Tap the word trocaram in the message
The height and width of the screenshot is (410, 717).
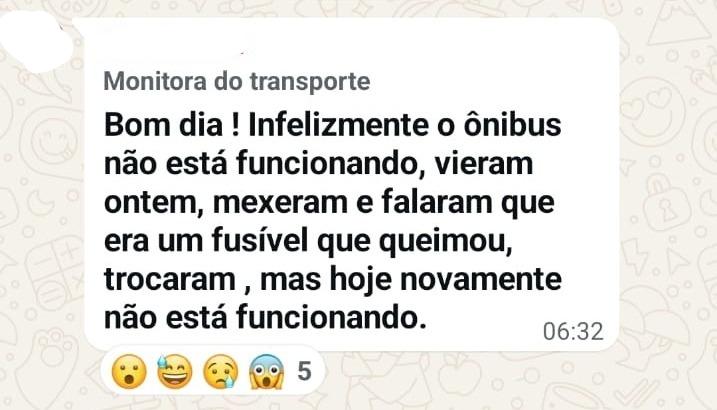[162, 278]
